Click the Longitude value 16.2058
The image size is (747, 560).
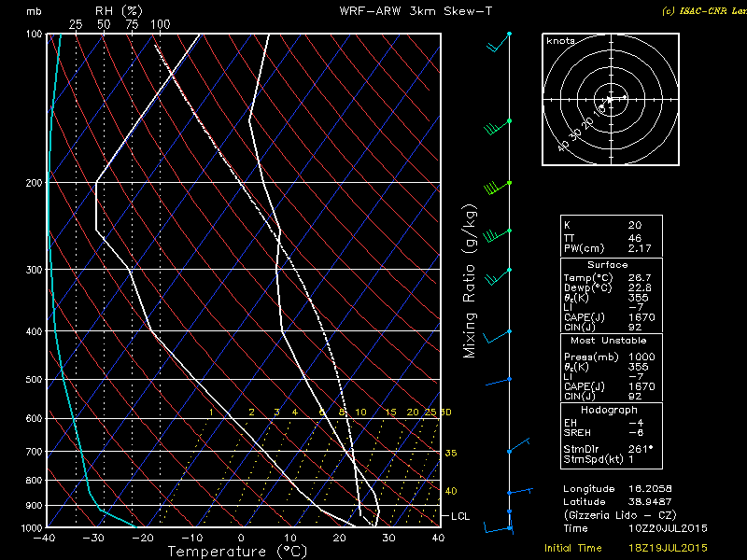[x=650, y=489]
